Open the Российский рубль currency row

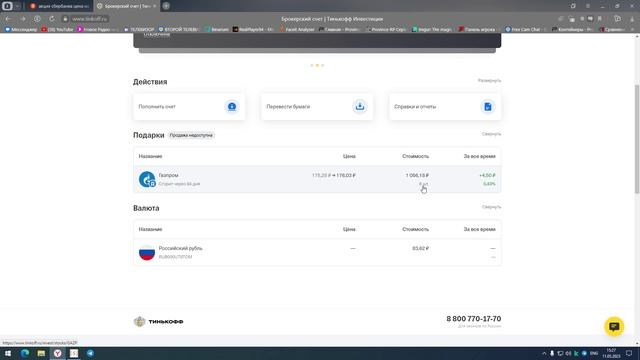pyautogui.click(x=317, y=252)
